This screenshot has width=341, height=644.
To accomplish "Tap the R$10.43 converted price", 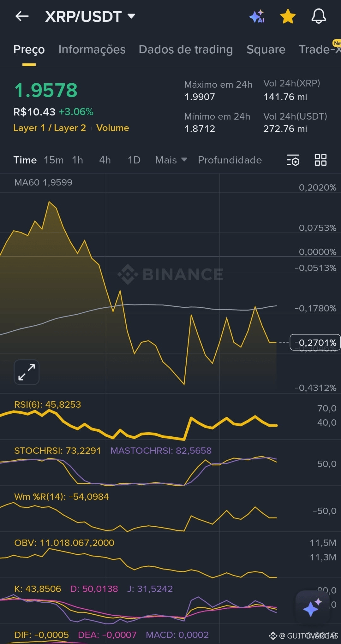I will point(34,112).
